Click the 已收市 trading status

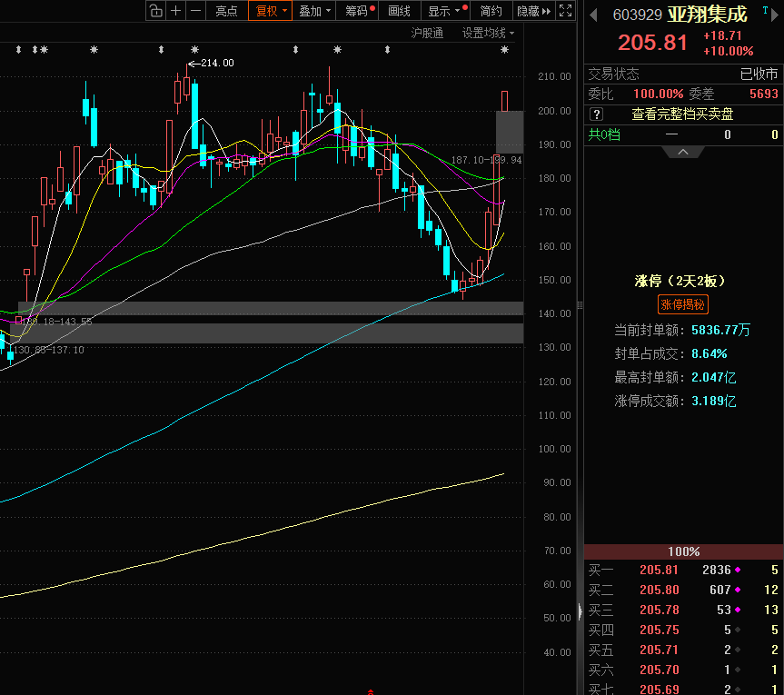pyautogui.click(x=759, y=74)
